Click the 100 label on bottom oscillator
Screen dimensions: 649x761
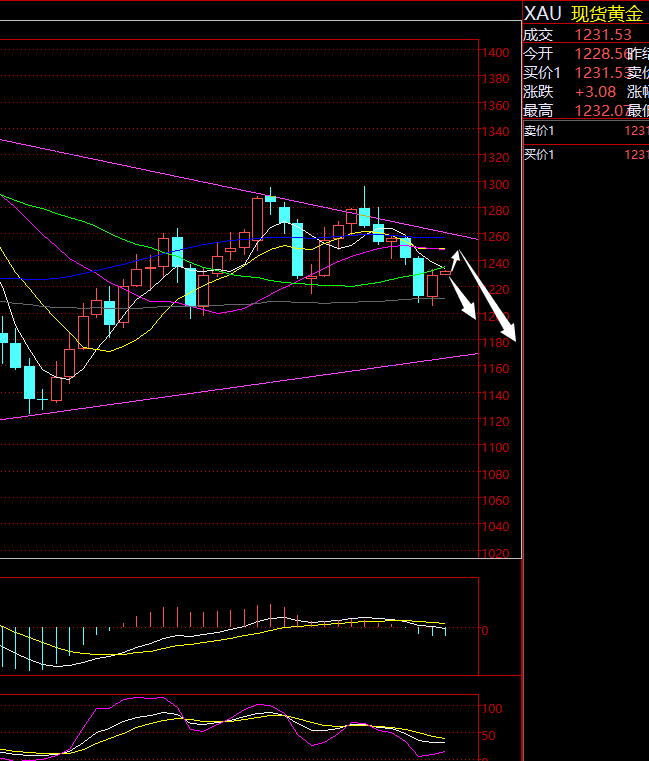tap(492, 708)
